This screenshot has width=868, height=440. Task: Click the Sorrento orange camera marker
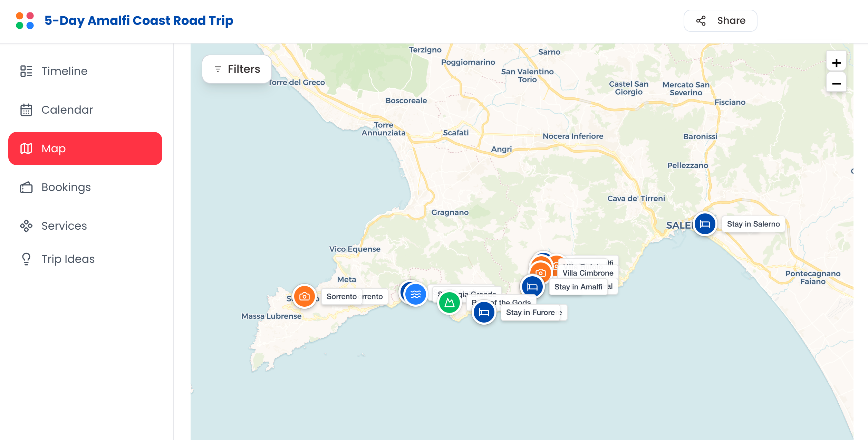304,296
